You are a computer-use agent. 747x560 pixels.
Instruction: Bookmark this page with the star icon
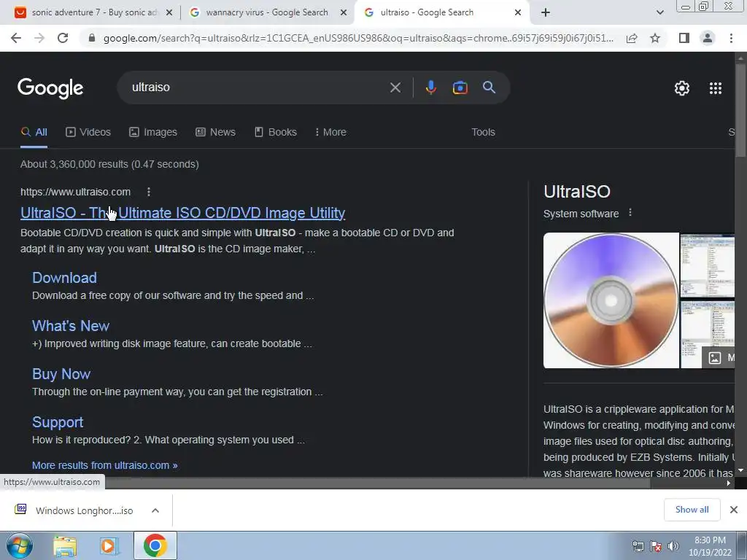[x=655, y=38]
